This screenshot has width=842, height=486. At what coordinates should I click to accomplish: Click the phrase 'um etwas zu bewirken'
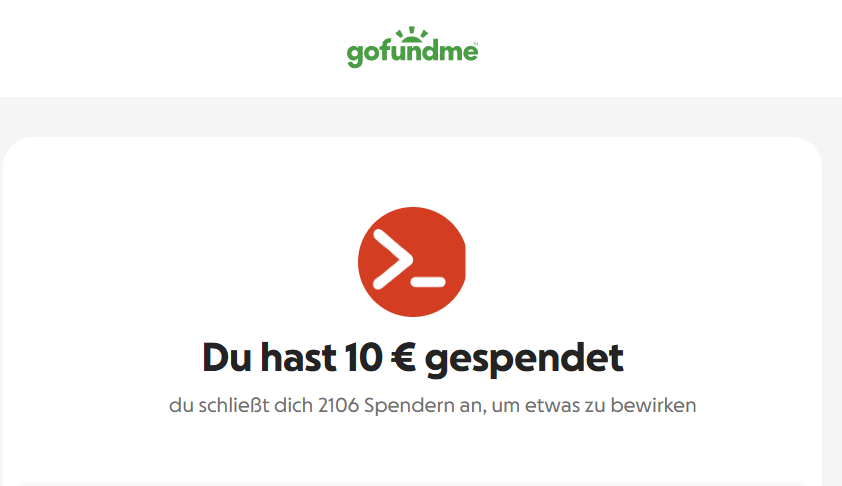[x=594, y=405]
